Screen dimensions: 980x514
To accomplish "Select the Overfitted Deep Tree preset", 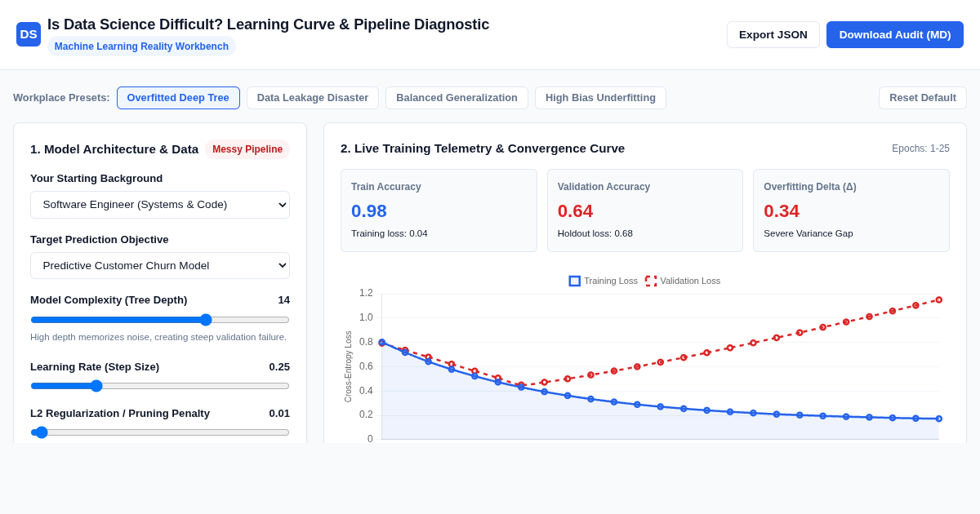I will (178, 98).
